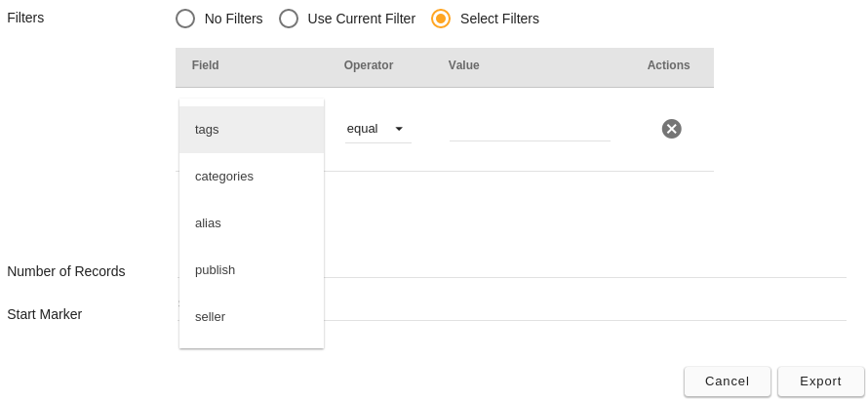Choose the Use Current Filter option
Image resolution: width=868 pixels, height=401 pixels.
[289, 19]
